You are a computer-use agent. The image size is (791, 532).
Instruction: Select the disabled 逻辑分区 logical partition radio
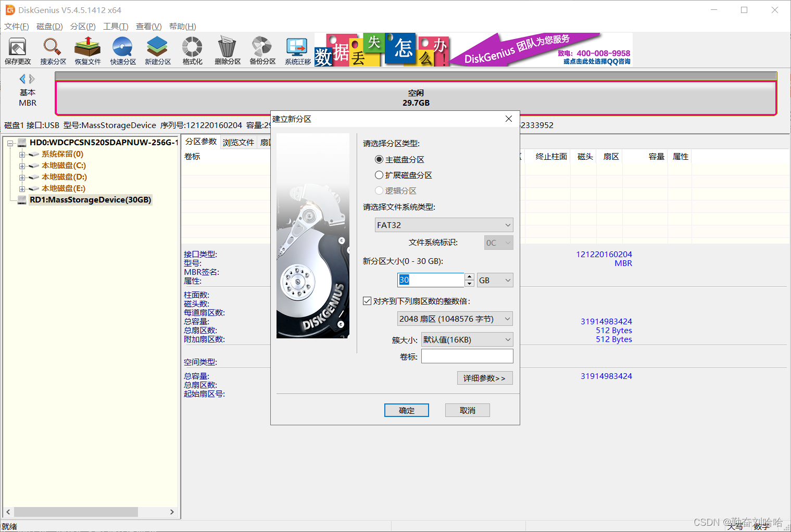point(379,191)
